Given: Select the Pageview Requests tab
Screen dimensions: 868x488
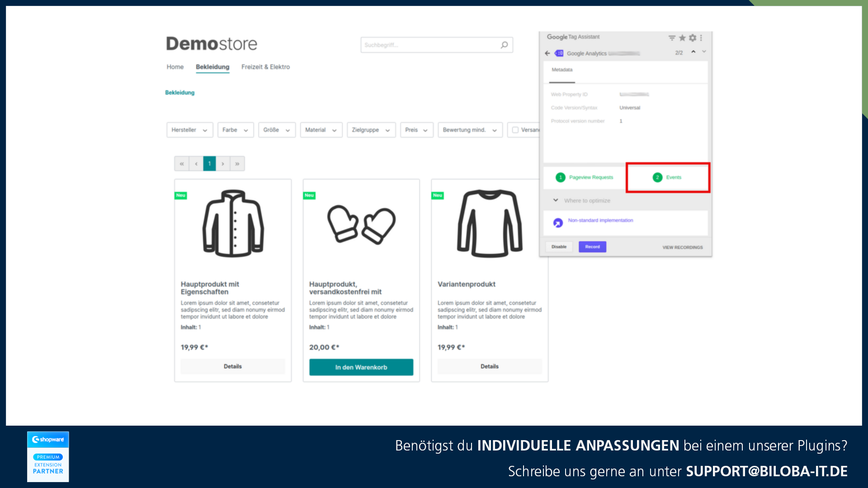Looking at the screenshot, I should (585, 178).
